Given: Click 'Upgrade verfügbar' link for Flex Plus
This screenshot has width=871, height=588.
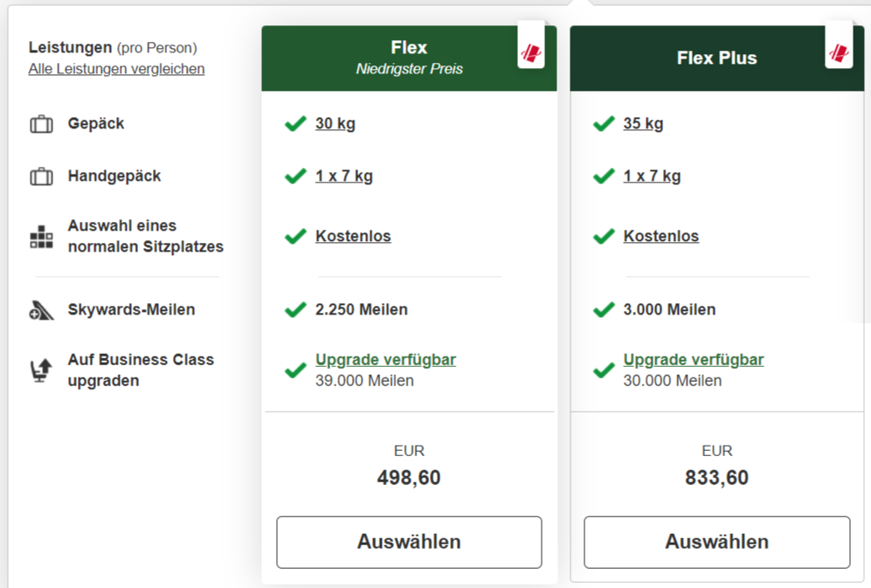Looking at the screenshot, I should click(694, 360).
